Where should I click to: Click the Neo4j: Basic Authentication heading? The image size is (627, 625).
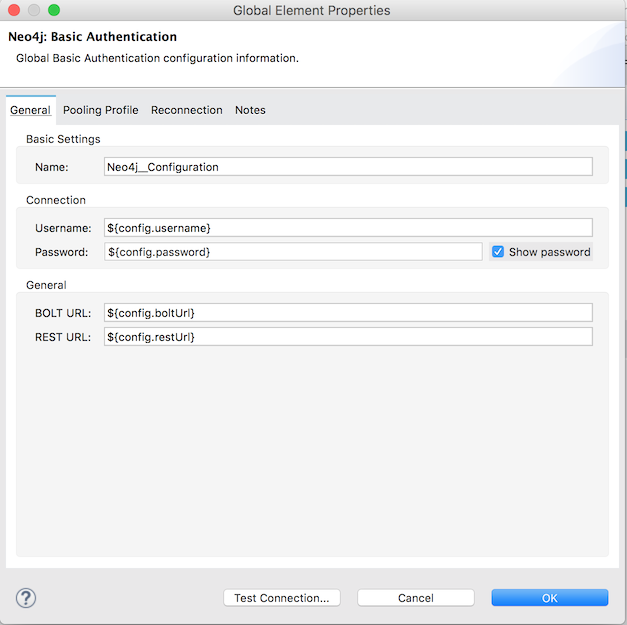(x=92, y=37)
